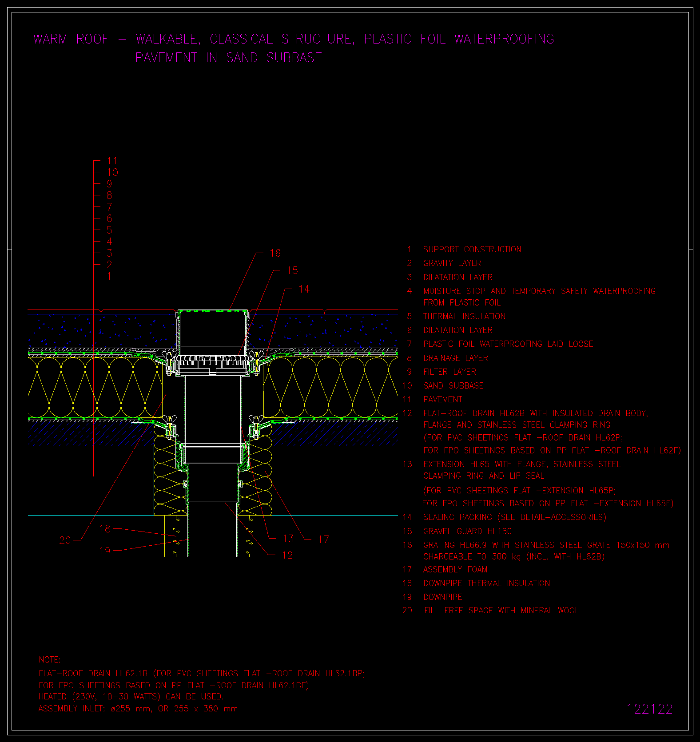Click note line 'ASSEMBLY INLET: ø255 mm, OR 255 x 380 mm'
The width and height of the screenshot is (700, 742).
tap(138, 709)
